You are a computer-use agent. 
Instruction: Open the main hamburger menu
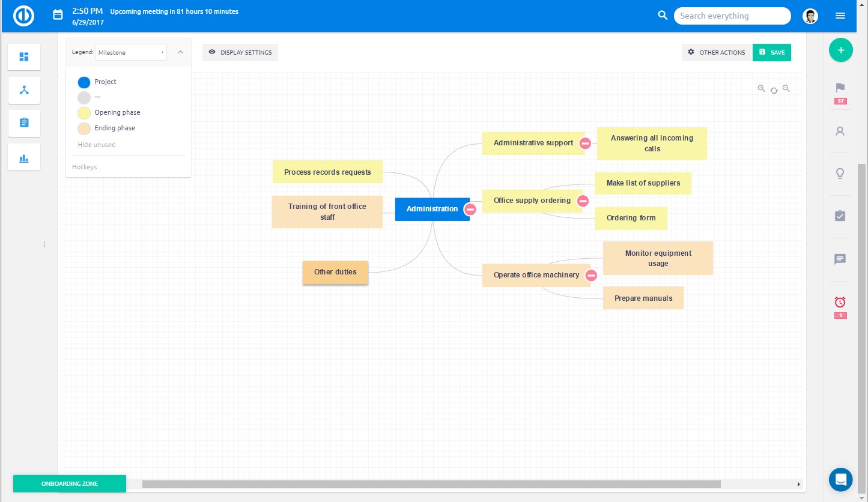point(840,16)
